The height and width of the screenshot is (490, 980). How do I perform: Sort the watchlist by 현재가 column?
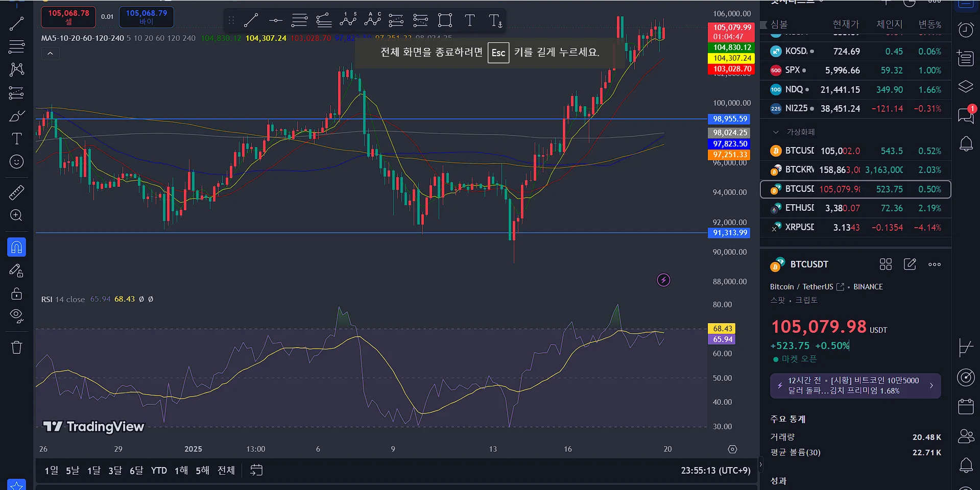tap(846, 24)
